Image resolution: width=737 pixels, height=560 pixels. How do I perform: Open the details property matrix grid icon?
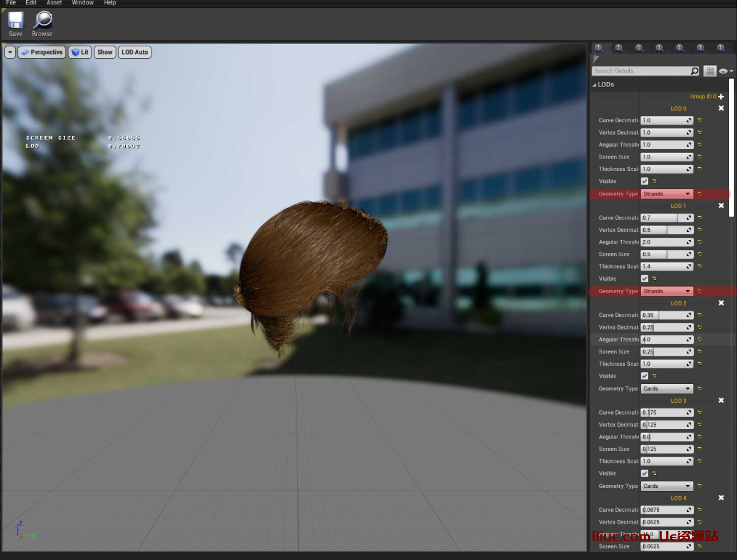[709, 71]
